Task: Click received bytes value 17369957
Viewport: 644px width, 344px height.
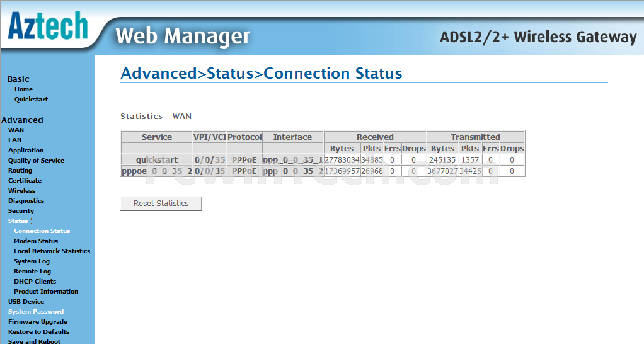Action: click(342, 171)
